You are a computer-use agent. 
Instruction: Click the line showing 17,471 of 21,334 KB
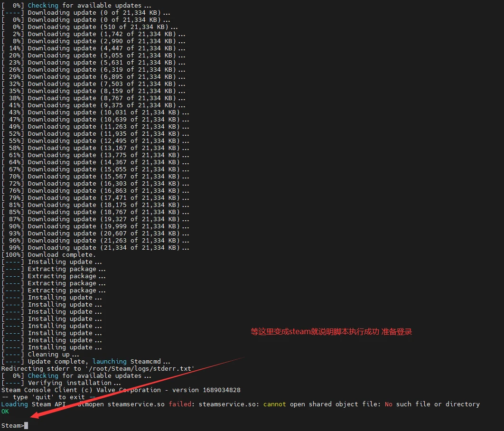(x=95, y=197)
